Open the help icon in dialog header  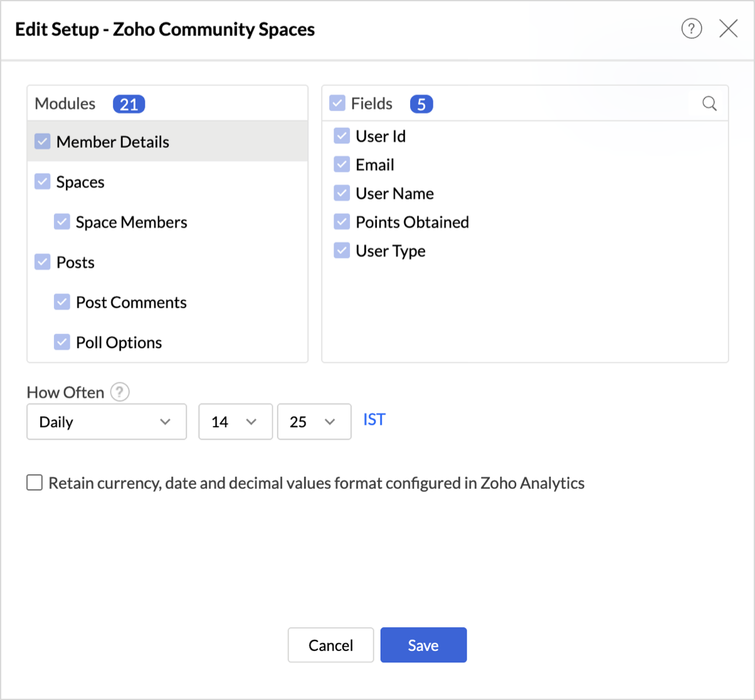(691, 29)
